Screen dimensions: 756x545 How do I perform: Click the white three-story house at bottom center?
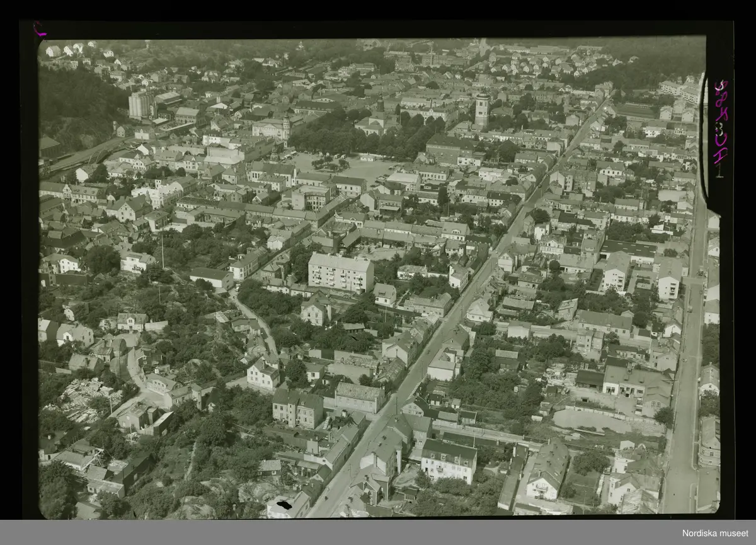tap(449, 461)
